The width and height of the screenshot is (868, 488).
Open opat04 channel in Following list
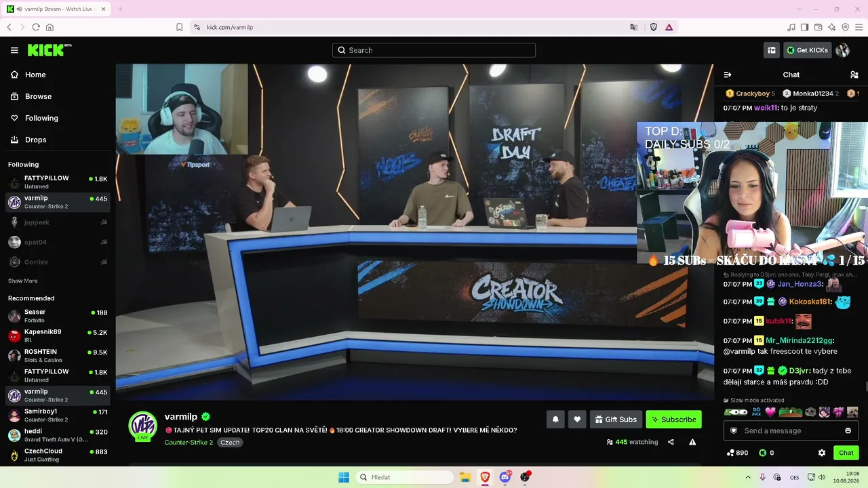click(x=58, y=242)
